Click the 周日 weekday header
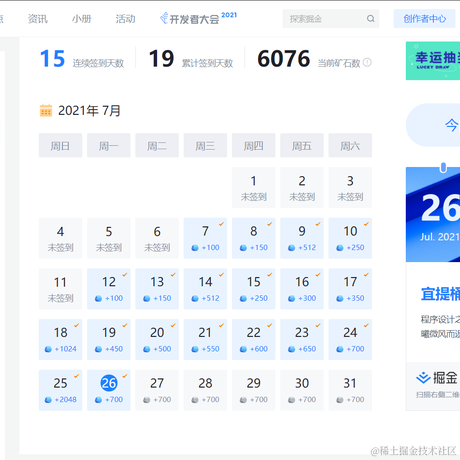Image resolution: width=460 pixels, height=460 pixels. [60, 145]
